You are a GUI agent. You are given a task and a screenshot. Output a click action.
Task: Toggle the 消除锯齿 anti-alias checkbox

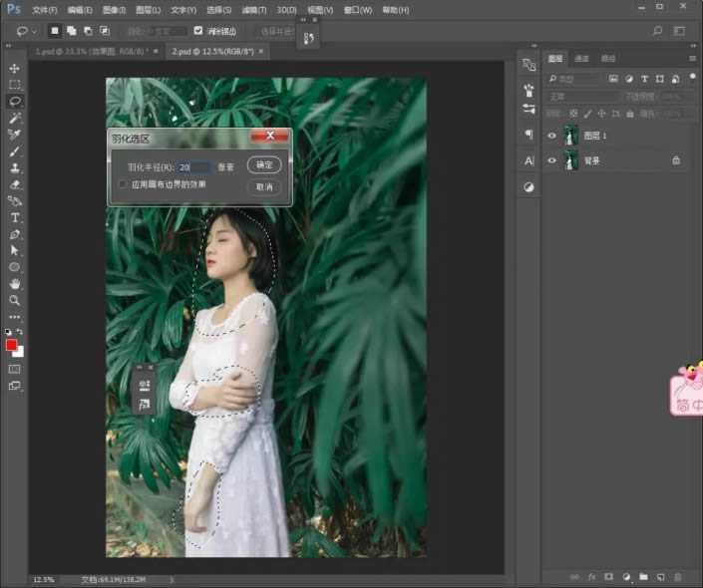[197, 31]
